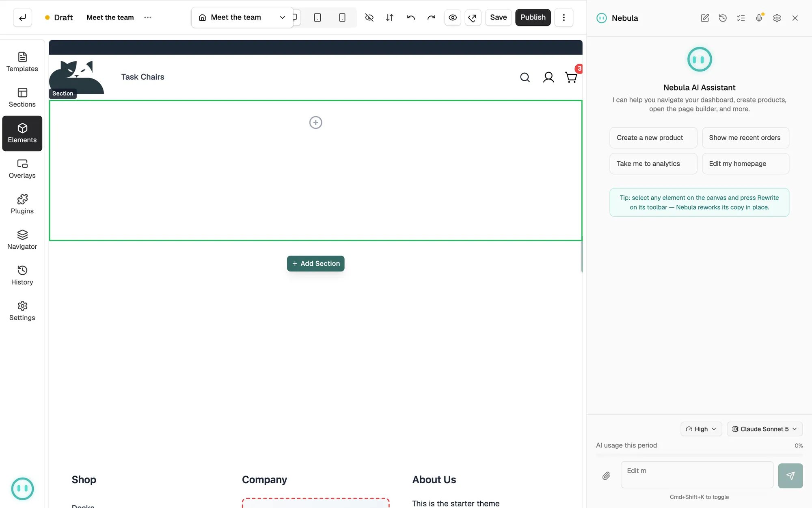The image size is (812, 508).
Task: Click the reorder sections arrows icon
Action: tap(389, 17)
